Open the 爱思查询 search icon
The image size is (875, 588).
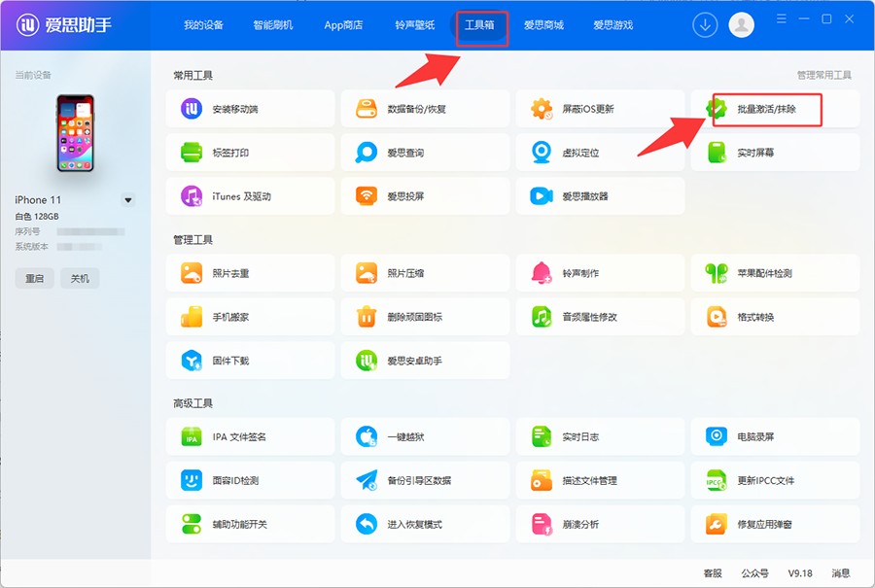click(367, 153)
